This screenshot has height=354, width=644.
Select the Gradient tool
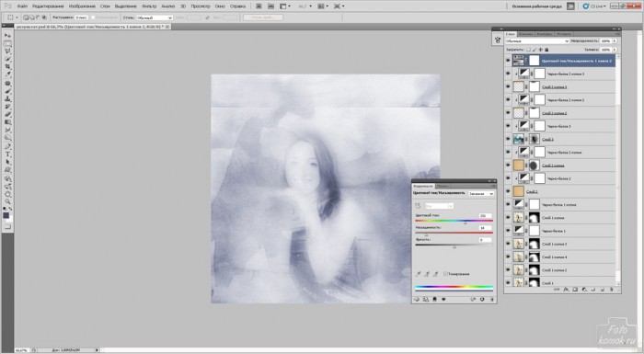[x=7, y=122]
